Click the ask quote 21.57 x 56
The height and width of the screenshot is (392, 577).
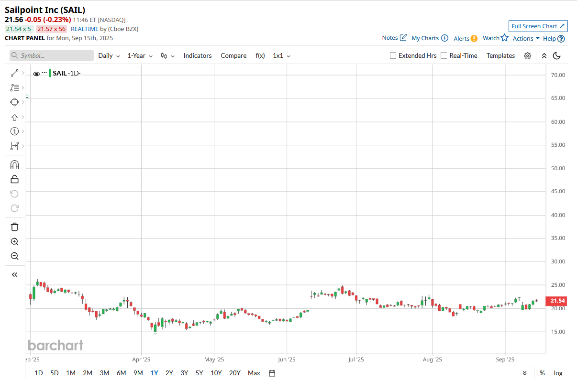pyautogui.click(x=51, y=29)
